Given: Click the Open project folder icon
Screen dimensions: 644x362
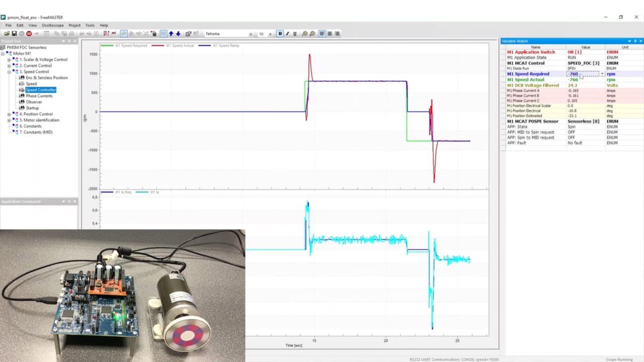Looking at the screenshot, I should click(x=7, y=34).
